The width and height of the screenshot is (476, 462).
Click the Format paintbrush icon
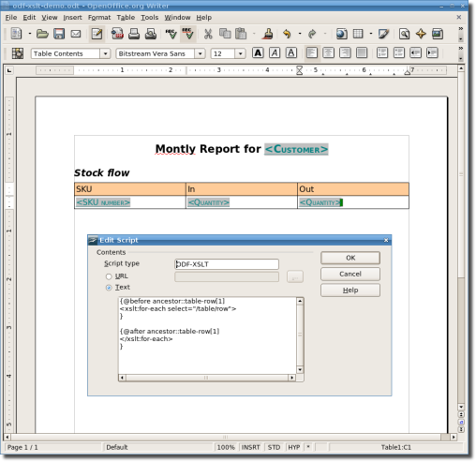click(x=268, y=34)
